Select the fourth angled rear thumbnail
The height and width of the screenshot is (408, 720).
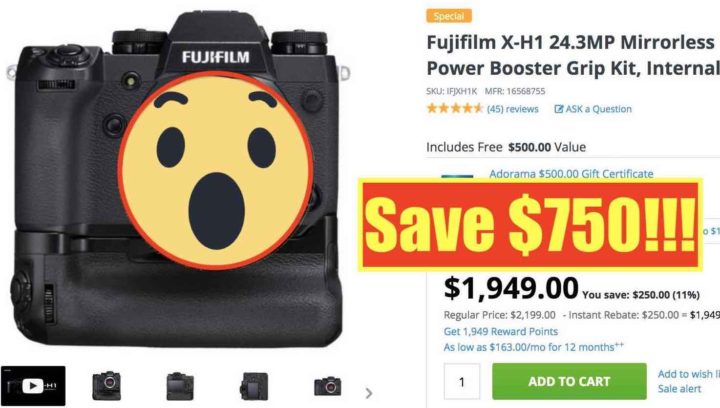[254, 386]
